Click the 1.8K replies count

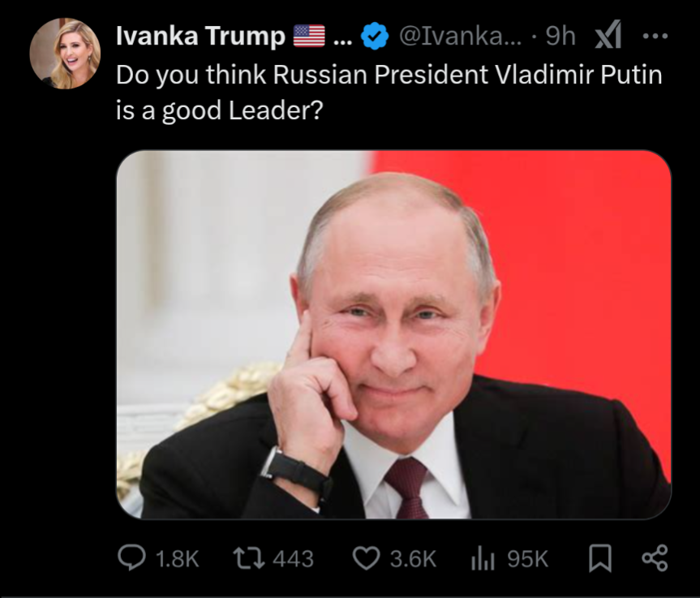coord(176,558)
